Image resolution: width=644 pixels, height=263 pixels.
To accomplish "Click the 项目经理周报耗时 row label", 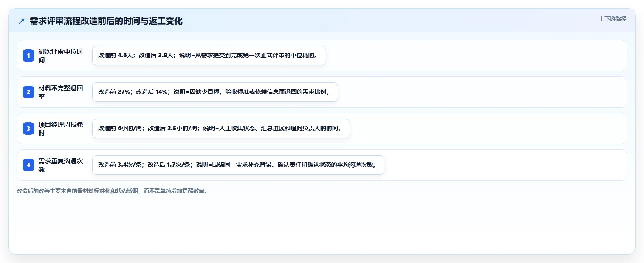I will (x=61, y=129).
